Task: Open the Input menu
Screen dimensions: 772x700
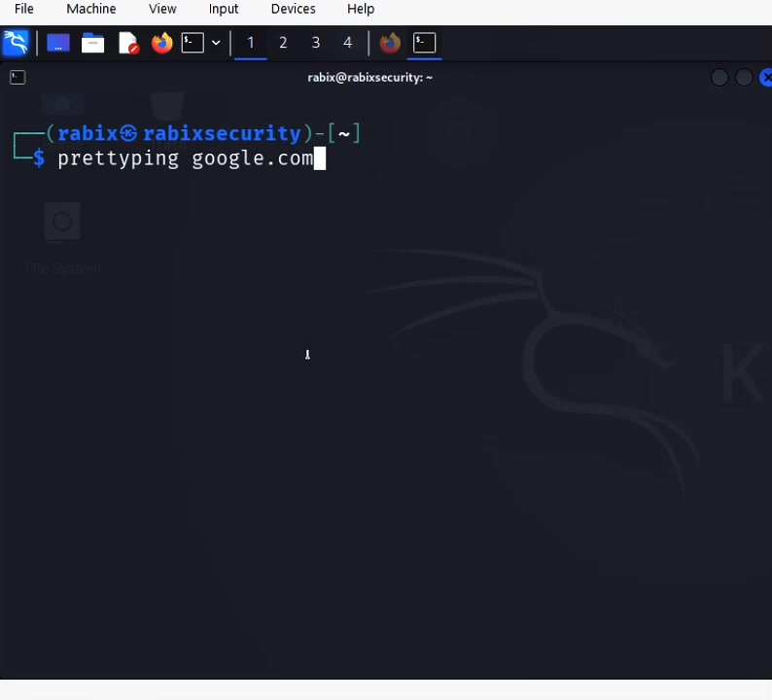Action: point(224,9)
